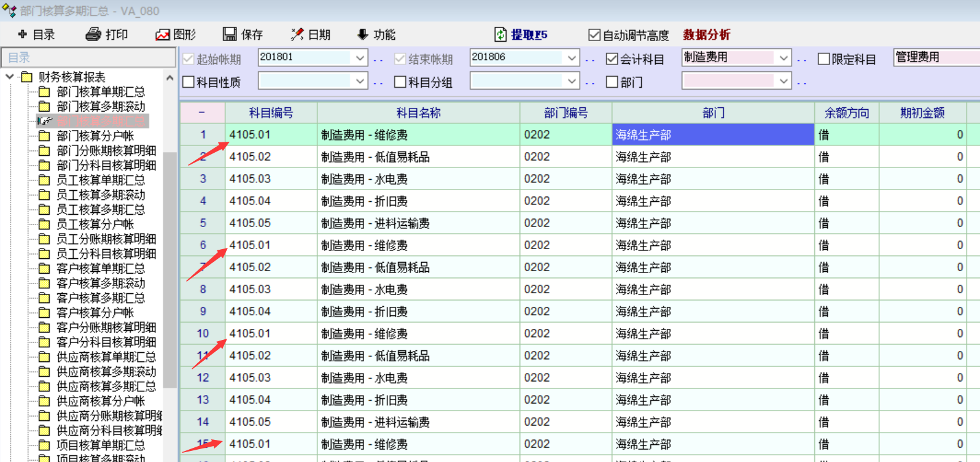Select 客户核算多期汇总 report in the tree
The height and width of the screenshot is (462, 980).
(101, 298)
